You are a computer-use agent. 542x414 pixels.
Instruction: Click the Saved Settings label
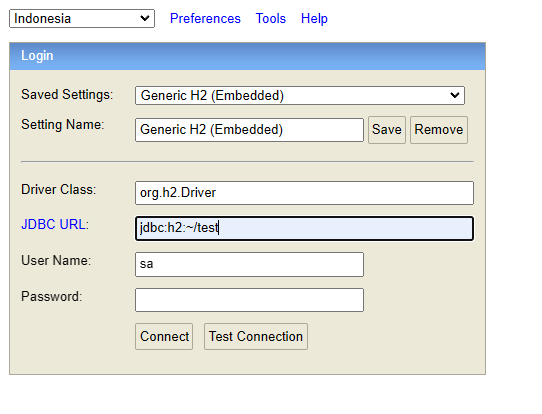tap(67, 94)
